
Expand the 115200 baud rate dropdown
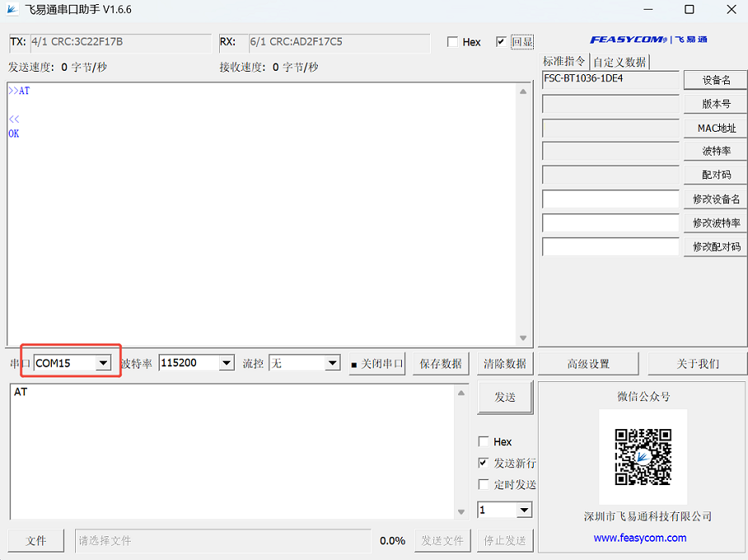[x=226, y=363]
